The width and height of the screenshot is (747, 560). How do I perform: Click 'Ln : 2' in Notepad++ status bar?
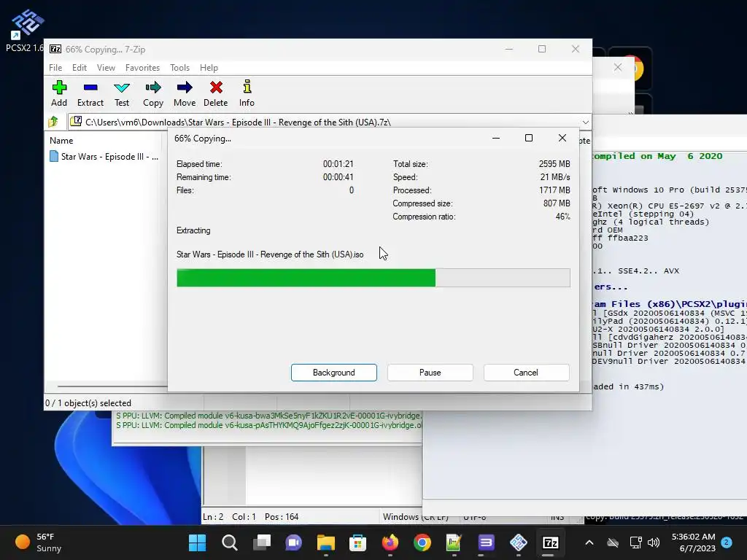(213, 517)
